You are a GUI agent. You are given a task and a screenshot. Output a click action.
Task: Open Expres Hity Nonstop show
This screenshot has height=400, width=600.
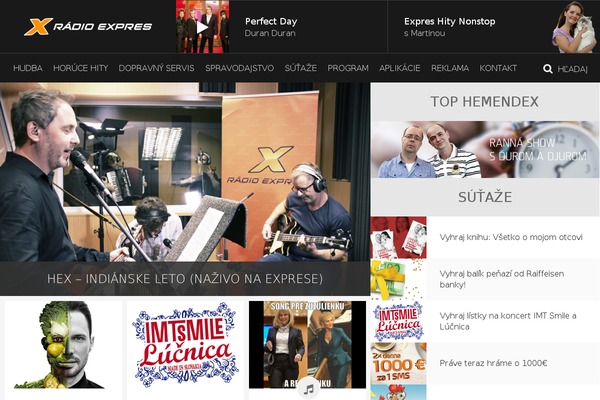coord(450,21)
